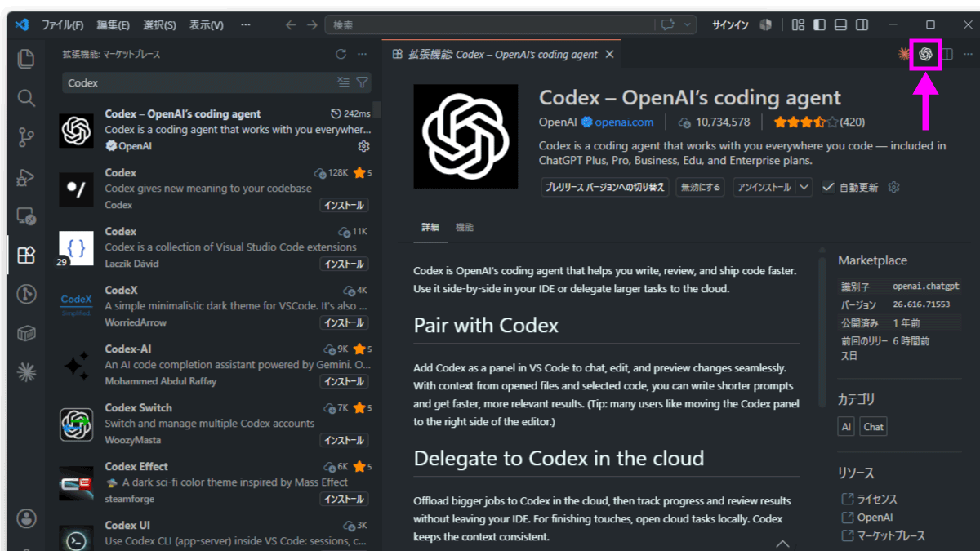980x551 pixels.
Task: Open the 編集(E) menu
Action: (113, 25)
